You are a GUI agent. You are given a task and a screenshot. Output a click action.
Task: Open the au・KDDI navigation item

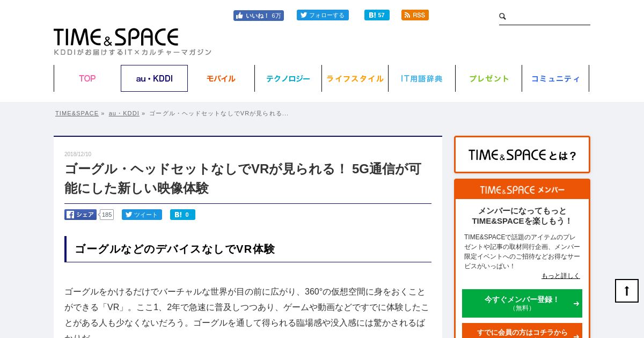pyautogui.click(x=154, y=78)
